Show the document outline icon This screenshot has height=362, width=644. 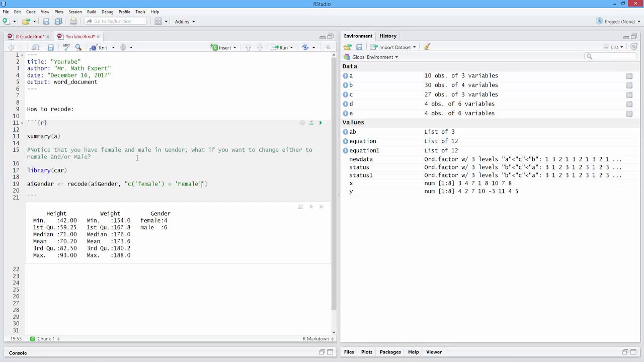coord(328,47)
